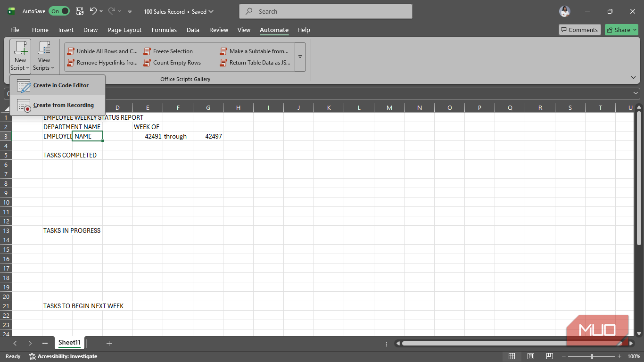Toggle AutoSave switch
The height and width of the screenshot is (362, 644).
click(x=59, y=11)
